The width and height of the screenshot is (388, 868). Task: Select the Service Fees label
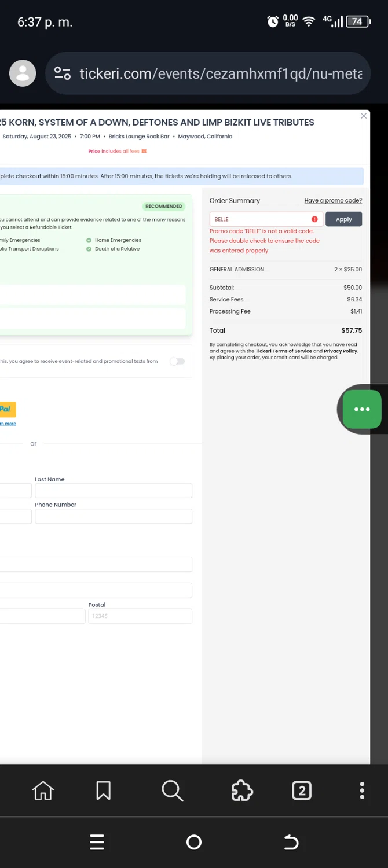pyautogui.click(x=226, y=300)
